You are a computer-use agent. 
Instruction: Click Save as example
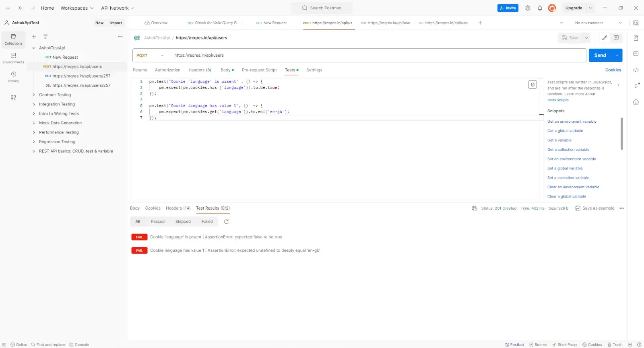595,208
